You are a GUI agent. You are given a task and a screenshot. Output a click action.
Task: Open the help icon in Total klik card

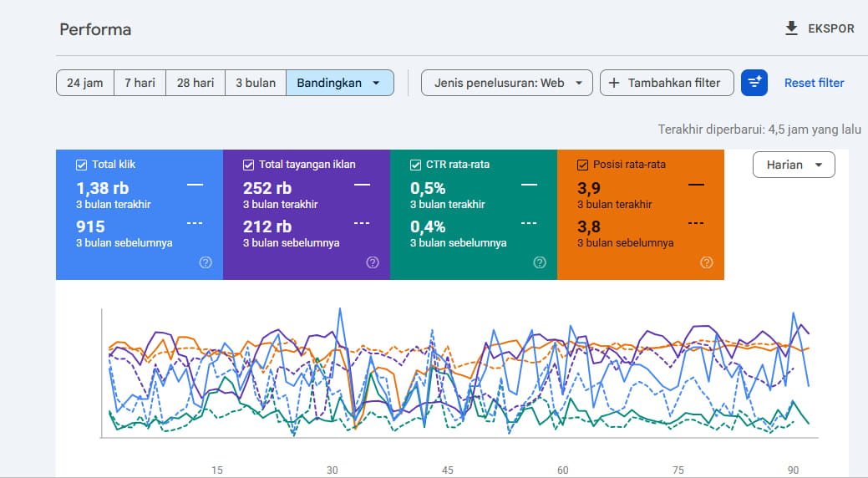(206, 262)
